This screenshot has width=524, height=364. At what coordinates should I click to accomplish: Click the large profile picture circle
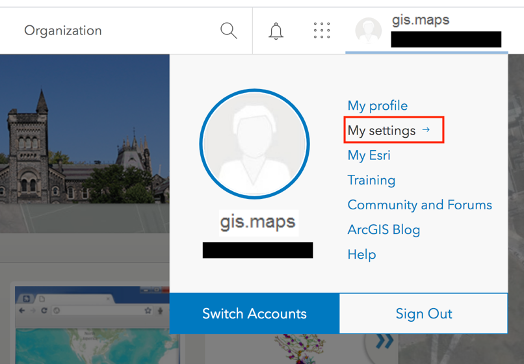254,144
